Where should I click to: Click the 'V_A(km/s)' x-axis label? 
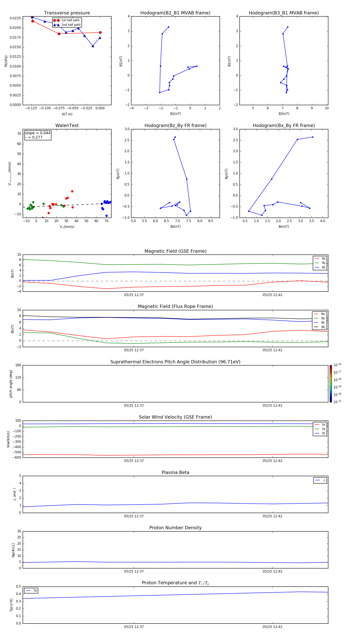point(67,227)
